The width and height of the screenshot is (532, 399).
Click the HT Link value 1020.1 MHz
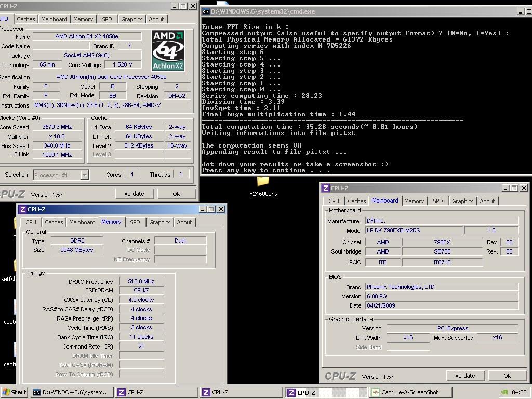point(57,155)
